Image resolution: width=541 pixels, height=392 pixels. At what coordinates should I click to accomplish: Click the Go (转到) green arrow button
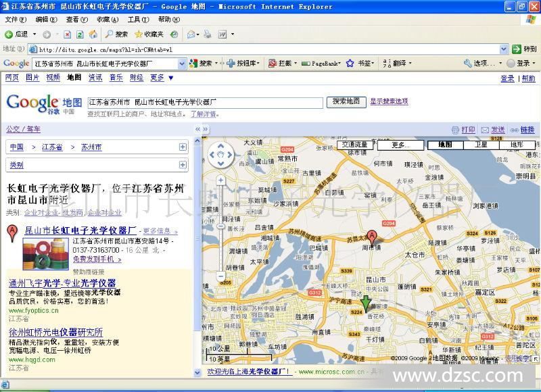pyautogui.click(x=517, y=49)
